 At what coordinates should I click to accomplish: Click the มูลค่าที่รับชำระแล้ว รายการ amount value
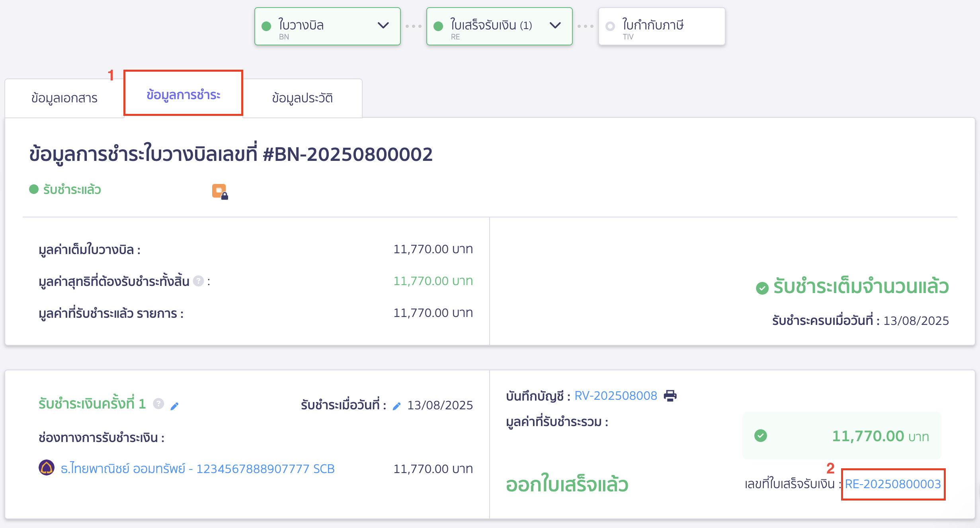tap(433, 313)
